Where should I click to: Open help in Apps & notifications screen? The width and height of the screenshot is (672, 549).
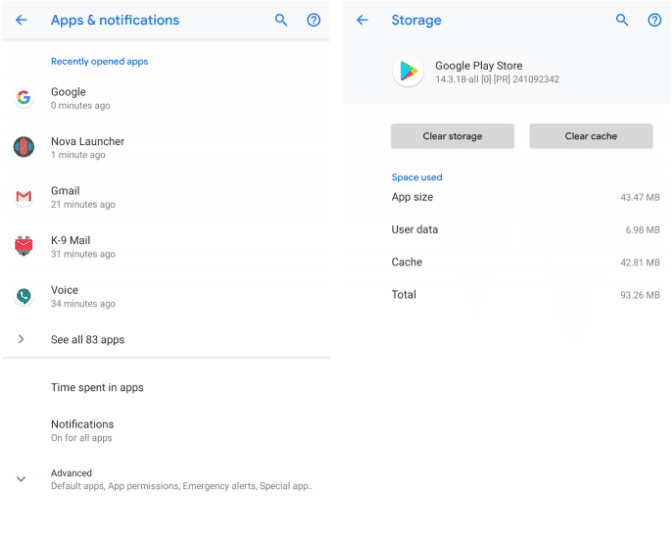[313, 20]
